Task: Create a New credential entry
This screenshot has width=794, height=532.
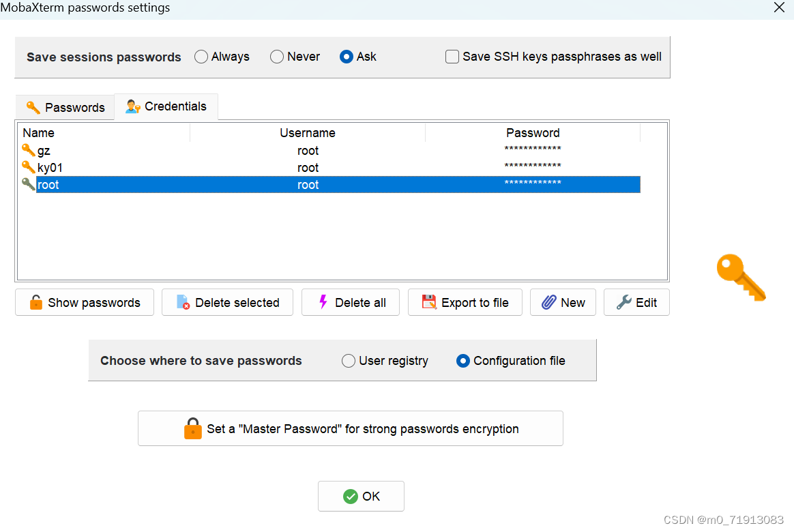Action: [x=563, y=303]
